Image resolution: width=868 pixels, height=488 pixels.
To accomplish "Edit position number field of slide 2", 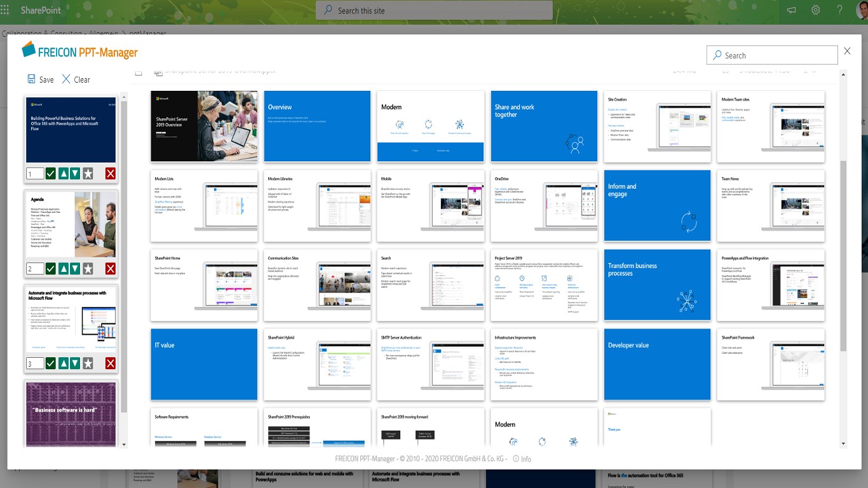I will (x=36, y=269).
